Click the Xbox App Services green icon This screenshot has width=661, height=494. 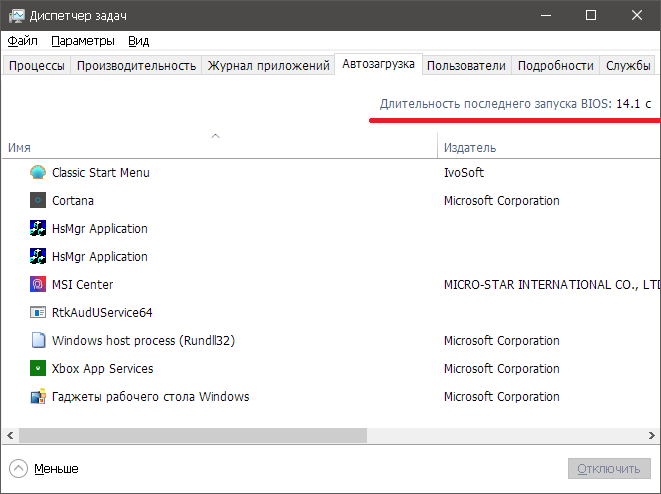(x=38, y=368)
